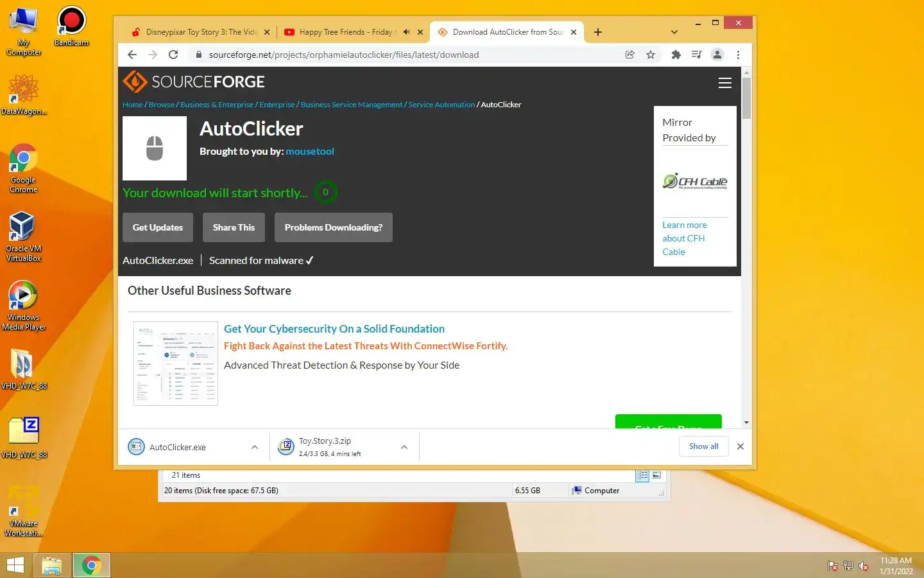Close the Happy Tree Friends tab

pyautogui.click(x=420, y=32)
